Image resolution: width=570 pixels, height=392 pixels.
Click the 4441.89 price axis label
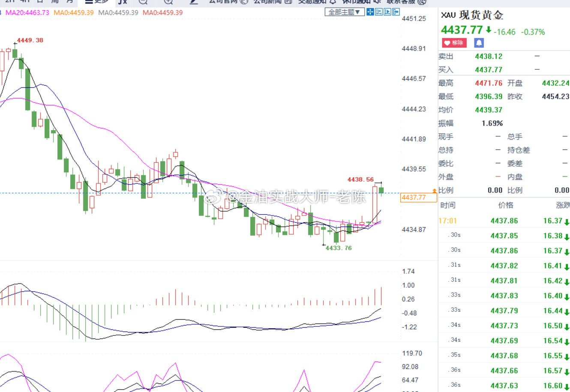coord(414,139)
